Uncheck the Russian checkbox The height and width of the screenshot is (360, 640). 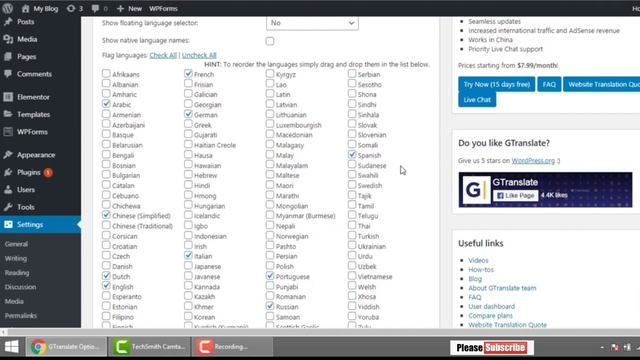pos(270,306)
